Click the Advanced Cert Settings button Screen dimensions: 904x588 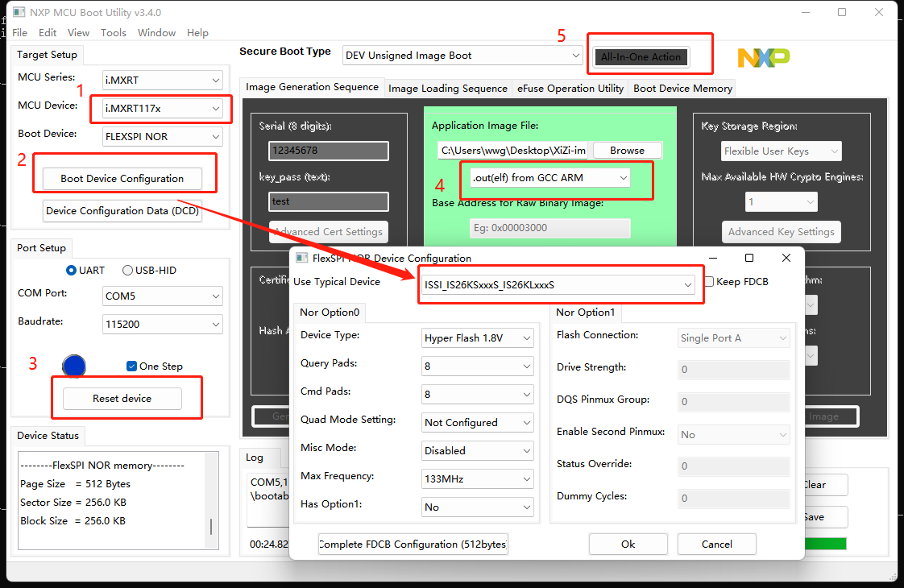[x=329, y=232]
